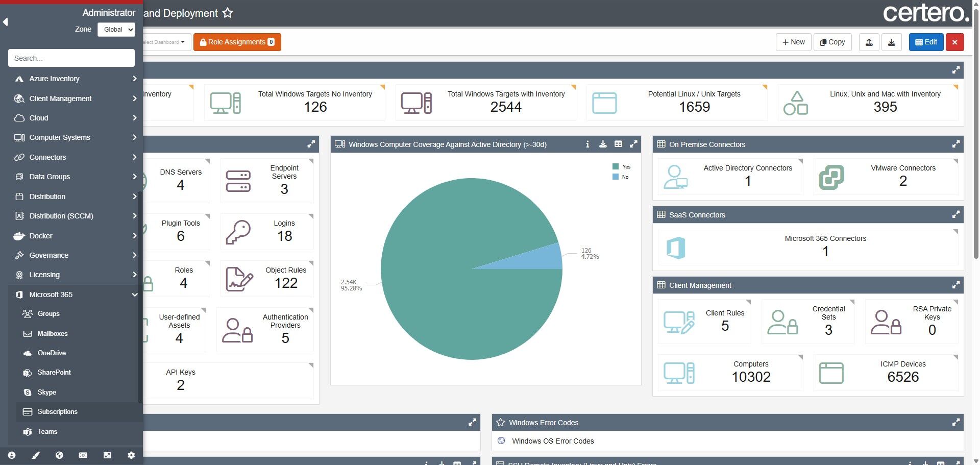The width and height of the screenshot is (980, 465).
Task: Click the VMware Connectors icon
Action: 831,177
